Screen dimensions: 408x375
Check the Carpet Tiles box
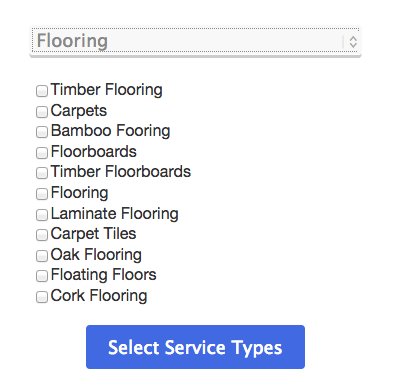[42, 235]
